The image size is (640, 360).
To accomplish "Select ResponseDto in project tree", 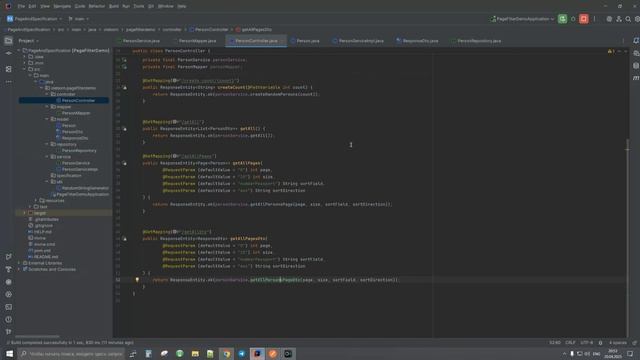I will click(75, 138).
